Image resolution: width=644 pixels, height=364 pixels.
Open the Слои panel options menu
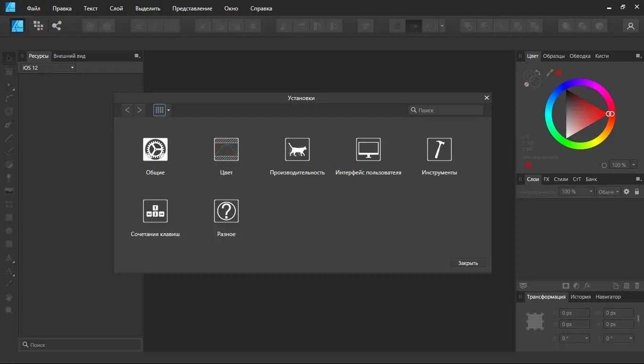638,179
